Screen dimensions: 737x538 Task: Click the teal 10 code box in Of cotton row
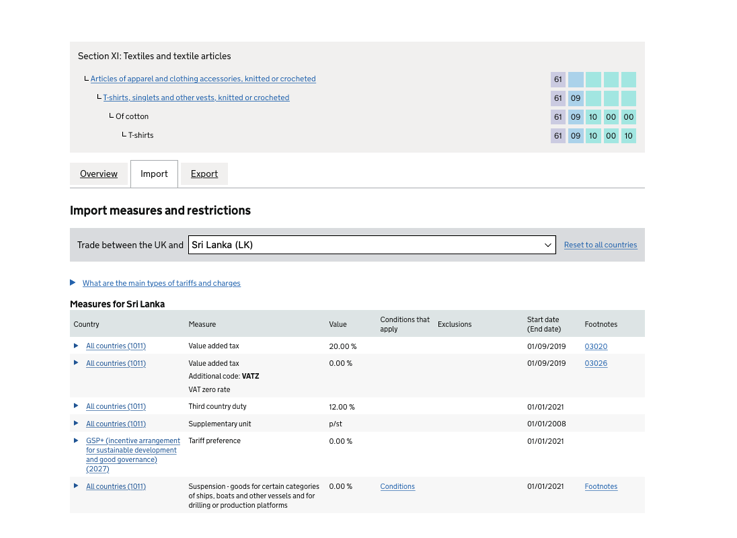[x=593, y=117]
